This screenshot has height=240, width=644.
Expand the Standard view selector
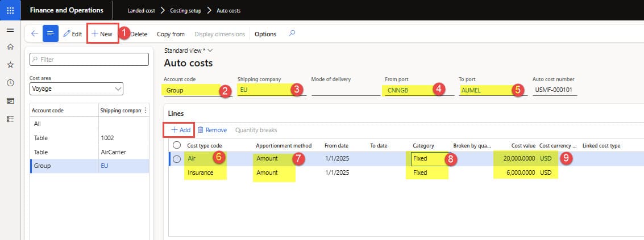click(188, 50)
